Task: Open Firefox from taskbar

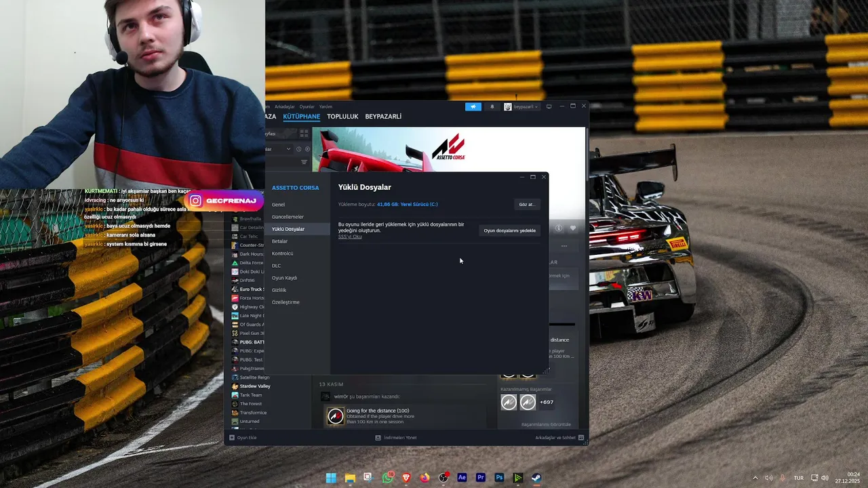Action: tap(425, 478)
